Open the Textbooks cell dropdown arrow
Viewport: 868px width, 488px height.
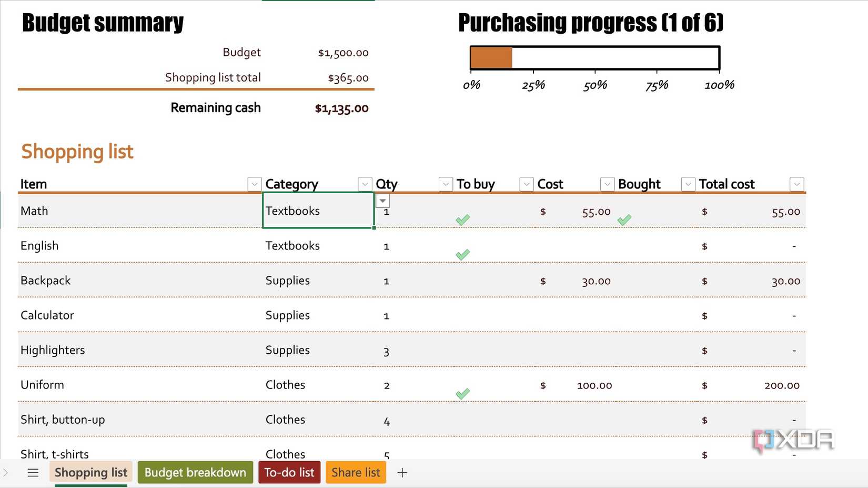click(382, 201)
